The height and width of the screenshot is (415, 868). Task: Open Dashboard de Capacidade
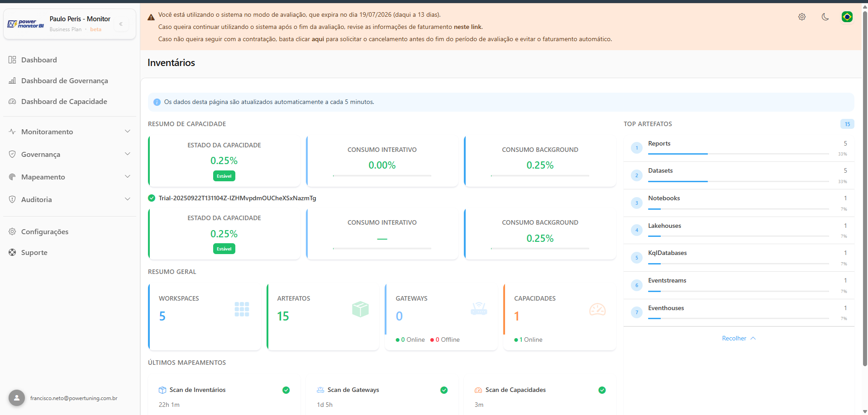pyautogui.click(x=70, y=101)
